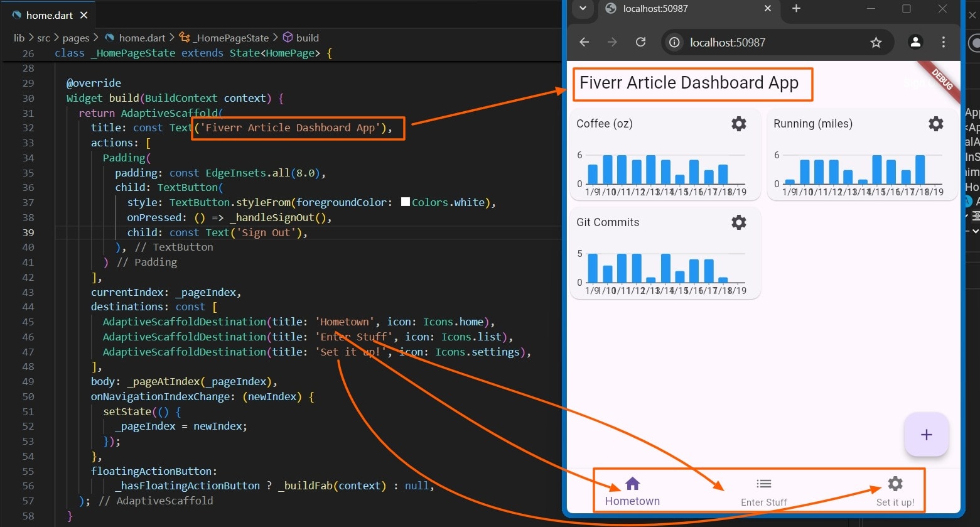Click the Running (miles) card title

pos(813,124)
